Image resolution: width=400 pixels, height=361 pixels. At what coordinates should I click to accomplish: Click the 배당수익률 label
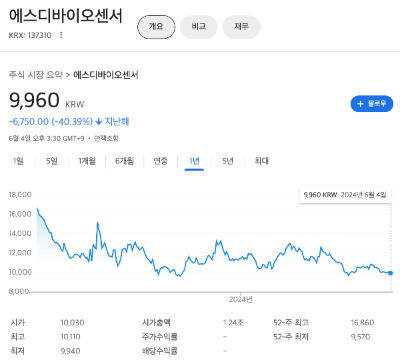[160, 351]
